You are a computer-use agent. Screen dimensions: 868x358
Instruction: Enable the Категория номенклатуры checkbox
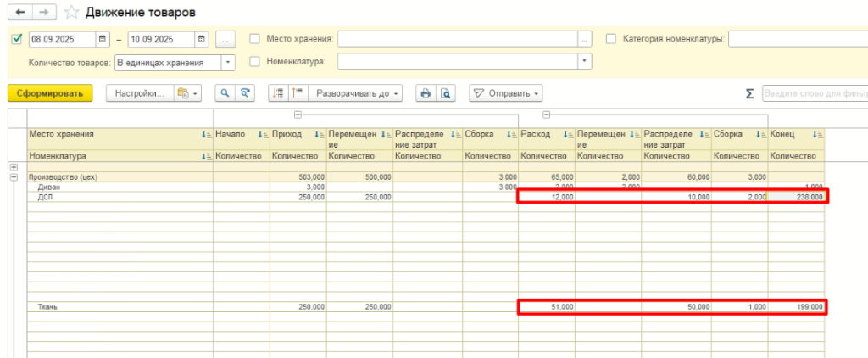(x=611, y=39)
